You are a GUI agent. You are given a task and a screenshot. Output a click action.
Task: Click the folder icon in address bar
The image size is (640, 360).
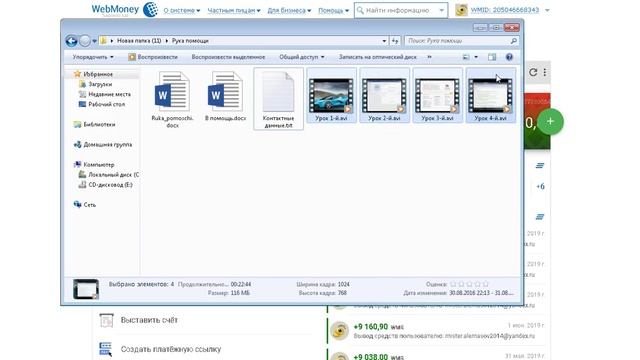pyautogui.click(x=103, y=41)
